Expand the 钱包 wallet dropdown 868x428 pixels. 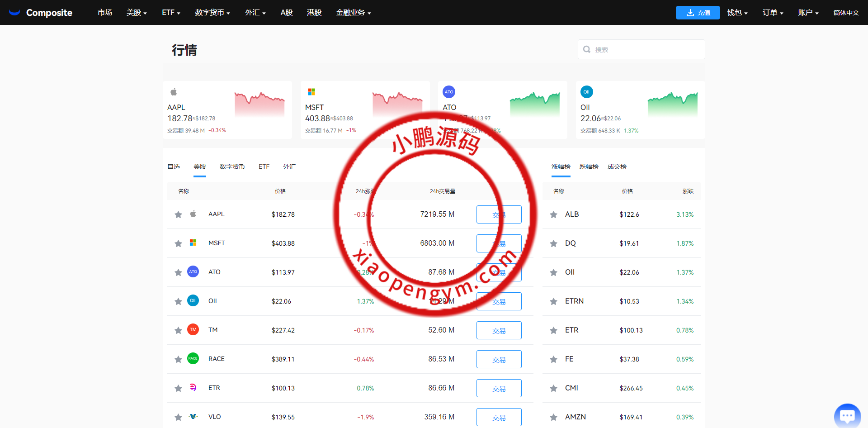pos(737,13)
